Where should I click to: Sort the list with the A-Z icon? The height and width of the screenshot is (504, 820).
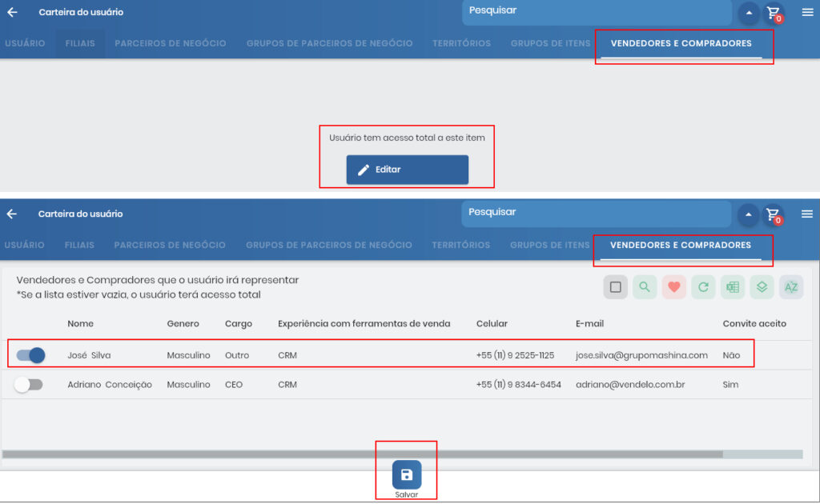pyautogui.click(x=790, y=287)
